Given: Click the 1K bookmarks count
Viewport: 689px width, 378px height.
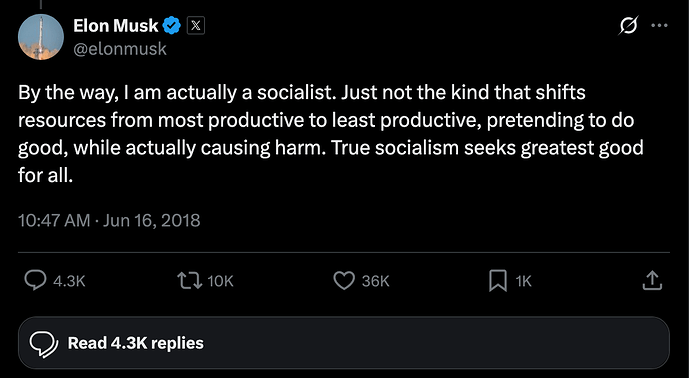Looking at the screenshot, I should click(523, 281).
